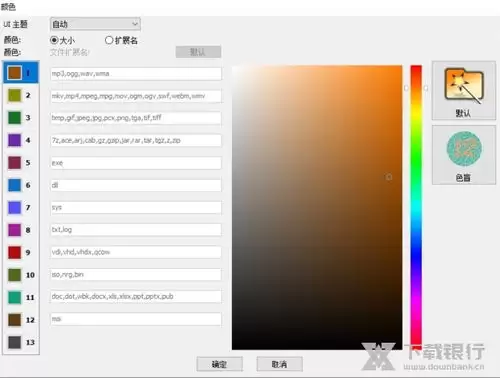This screenshot has height=378, width=500.
Task: Select blue color swatch number 6
Action: click(15, 185)
